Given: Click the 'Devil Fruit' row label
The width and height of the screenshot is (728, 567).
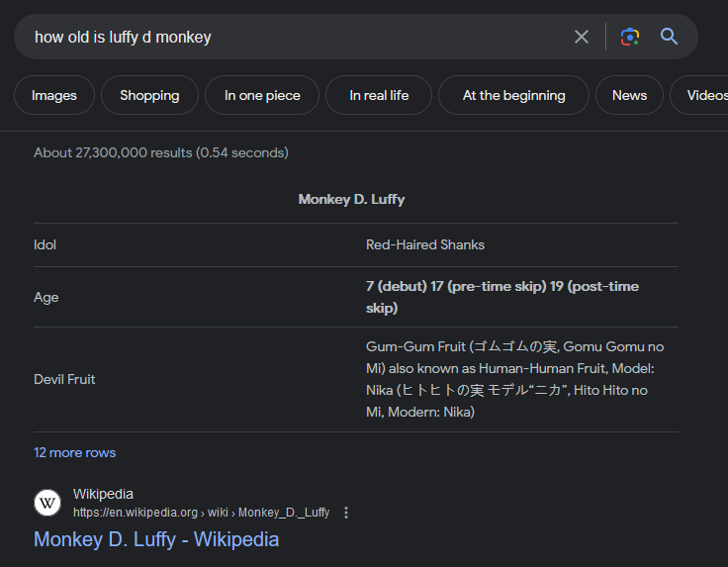Looking at the screenshot, I should point(64,379).
